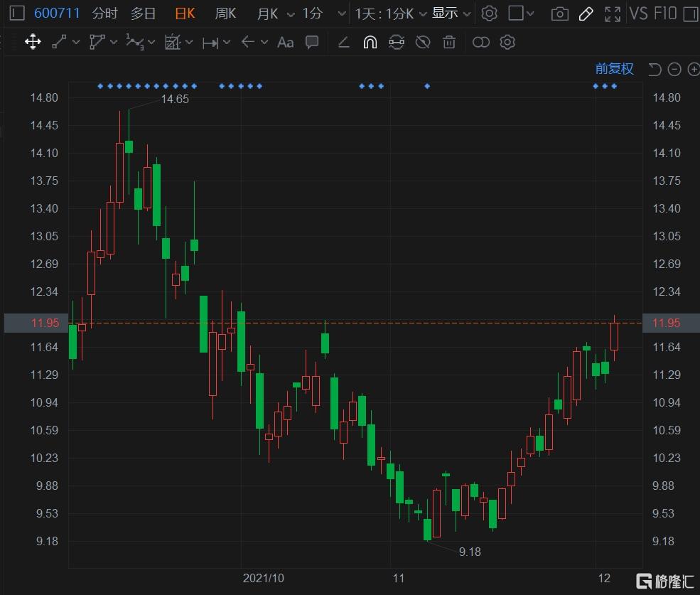Delete drawings with trash icon
Image resolution: width=700 pixels, height=595 pixels.
tap(449, 43)
